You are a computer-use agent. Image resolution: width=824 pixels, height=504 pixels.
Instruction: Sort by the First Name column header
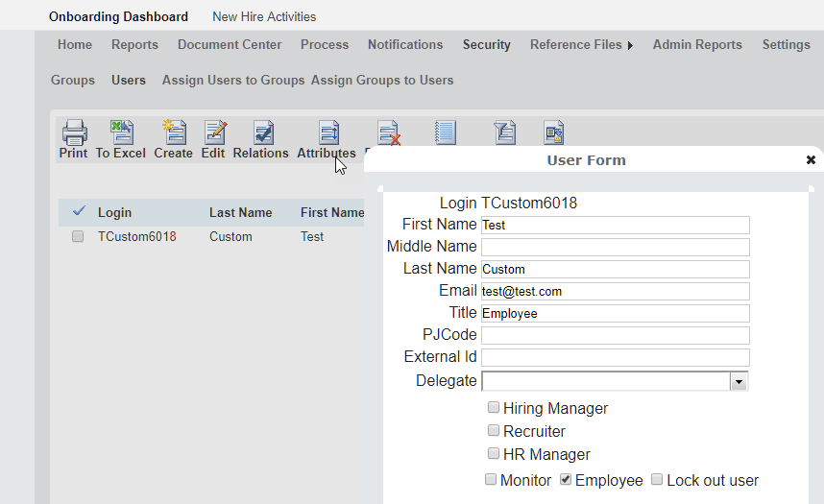coord(332,212)
